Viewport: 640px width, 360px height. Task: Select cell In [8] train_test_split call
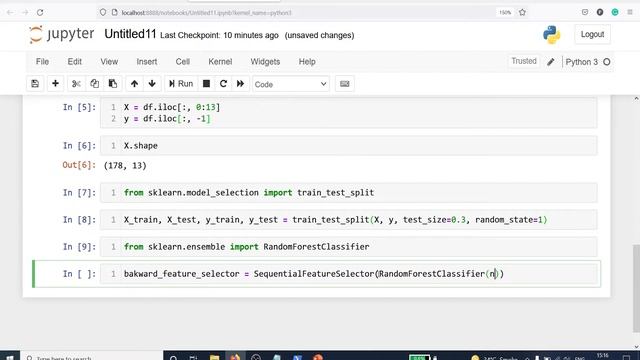(349, 220)
